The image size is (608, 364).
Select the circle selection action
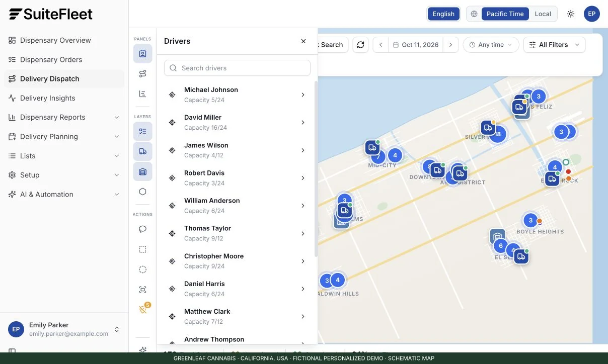tap(142, 269)
